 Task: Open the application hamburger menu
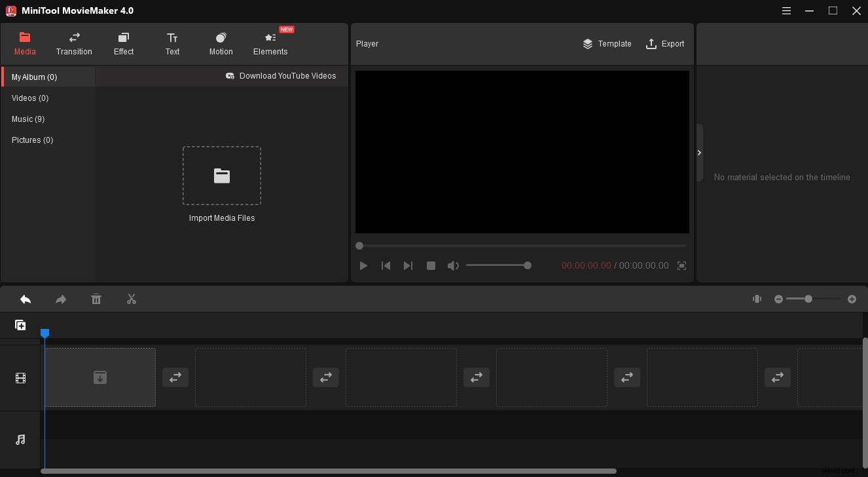786,10
